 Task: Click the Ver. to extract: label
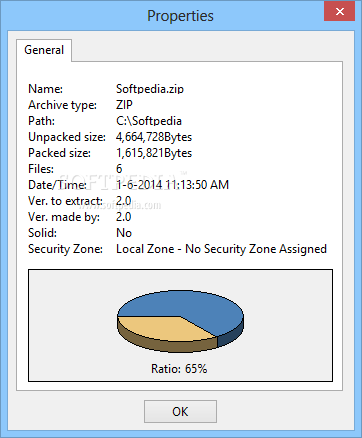click(x=65, y=201)
